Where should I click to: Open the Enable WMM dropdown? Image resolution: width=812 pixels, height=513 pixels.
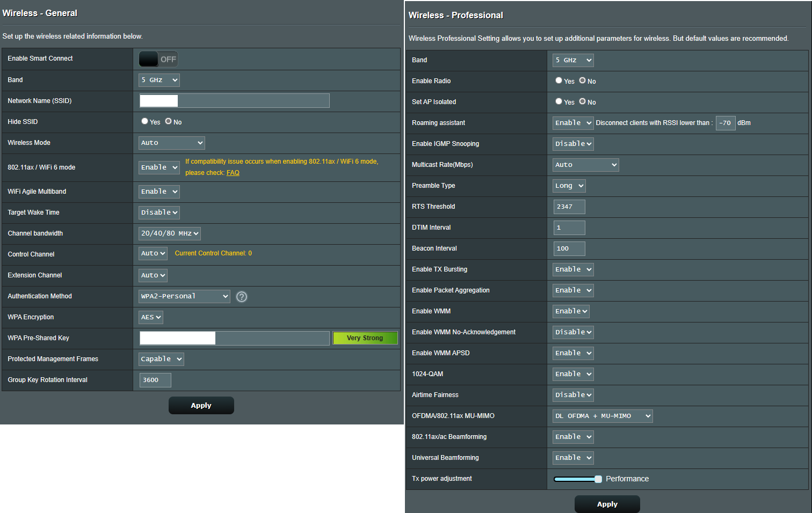pos(571,311)
